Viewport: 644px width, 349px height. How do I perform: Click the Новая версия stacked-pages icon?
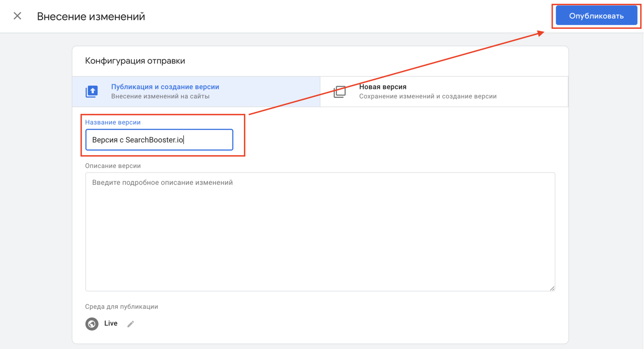click(x=340, y=92)
